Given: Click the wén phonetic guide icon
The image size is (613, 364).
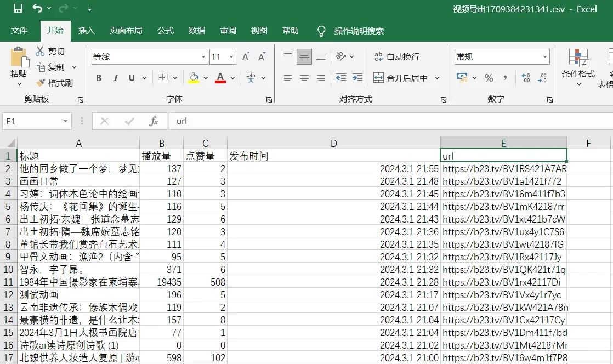Looking at the screenshot, I should [x=251, y=78].
